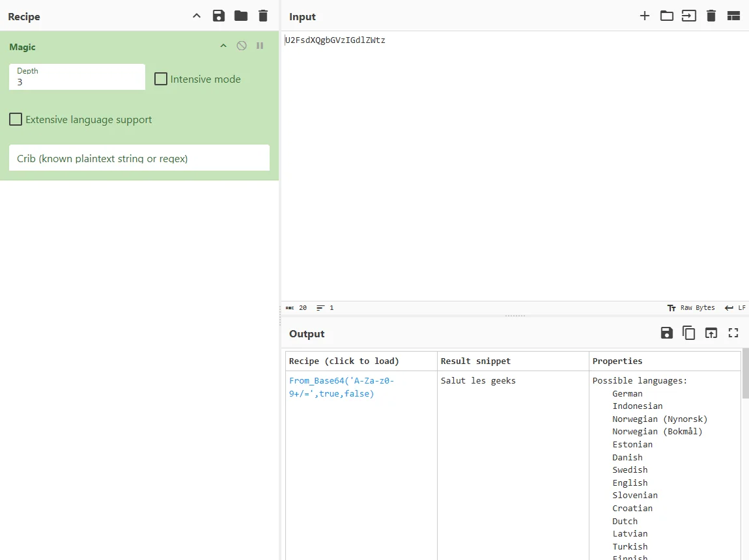This screenshot has height=560, width=749.
Task: Click the Recipe panel title
Action: tap(24, 17)
